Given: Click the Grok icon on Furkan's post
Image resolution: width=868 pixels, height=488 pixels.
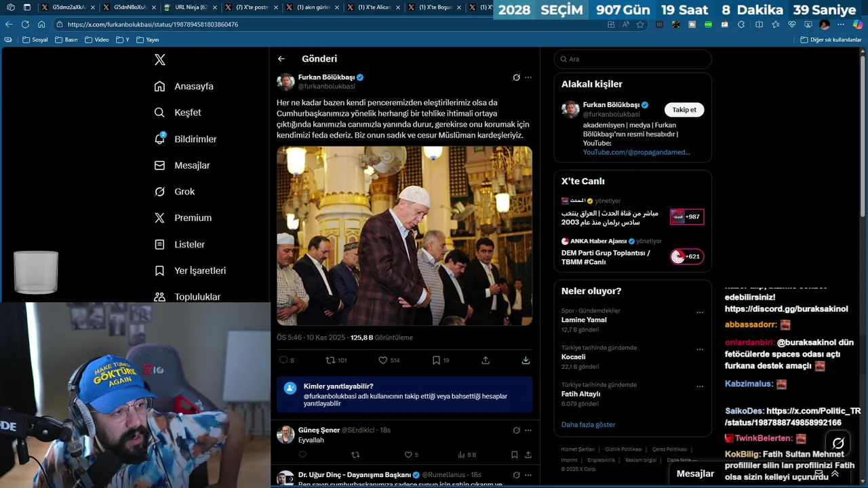Looking at the screenshot, I should [x=516, y=77].
